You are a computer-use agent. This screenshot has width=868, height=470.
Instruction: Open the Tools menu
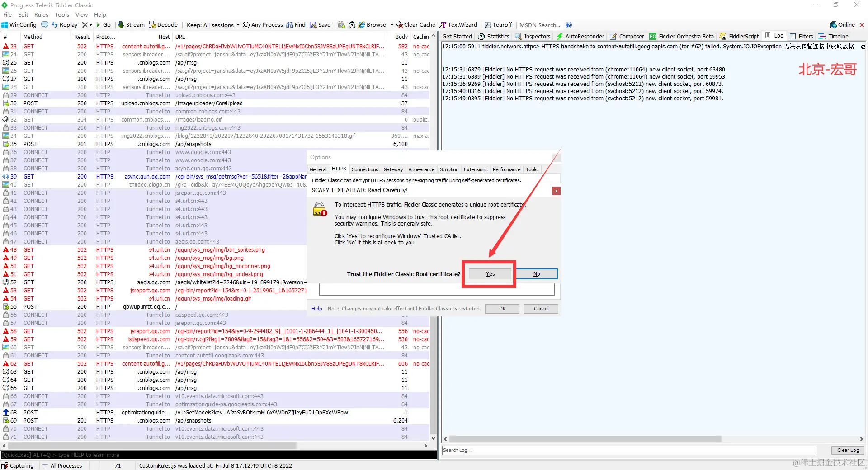click(62, 14)
